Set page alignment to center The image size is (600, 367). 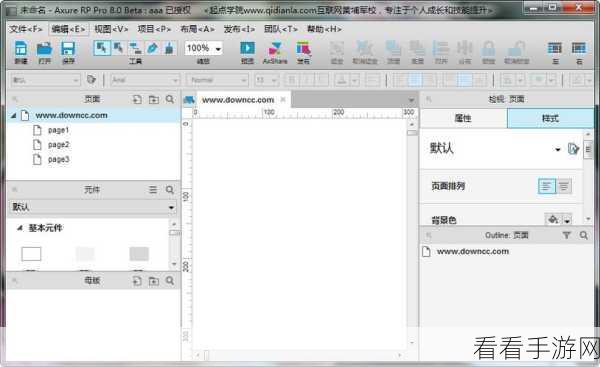pos(564,186)
